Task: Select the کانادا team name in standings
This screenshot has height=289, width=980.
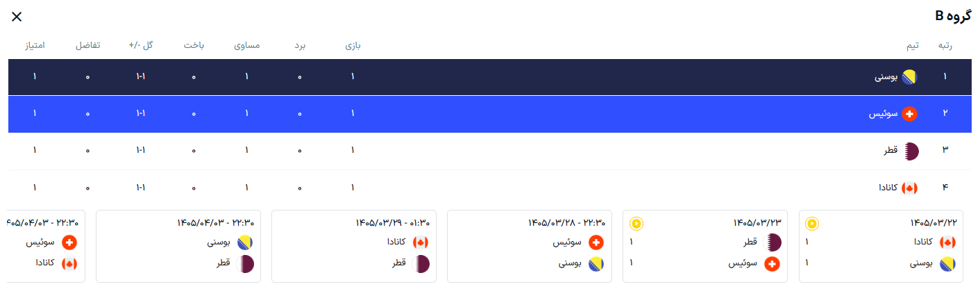Action: tap(886, 188)
